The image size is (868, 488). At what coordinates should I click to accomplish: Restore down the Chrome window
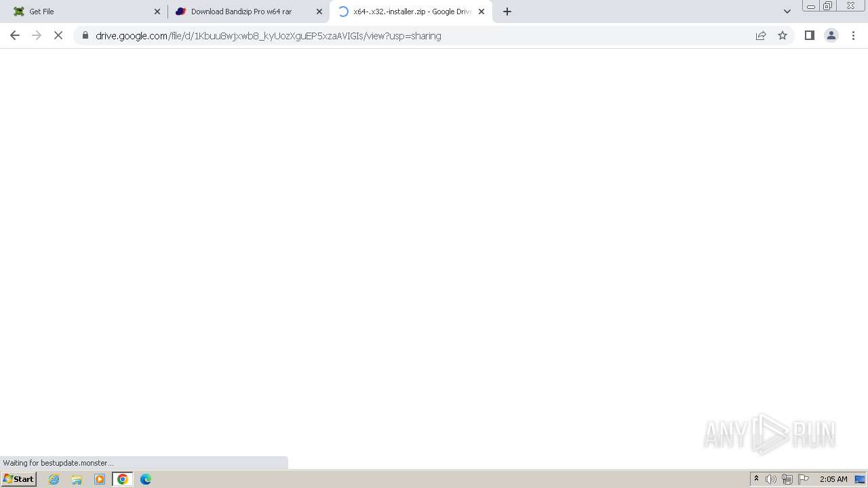pyautogui.click(x=828, y=6)
